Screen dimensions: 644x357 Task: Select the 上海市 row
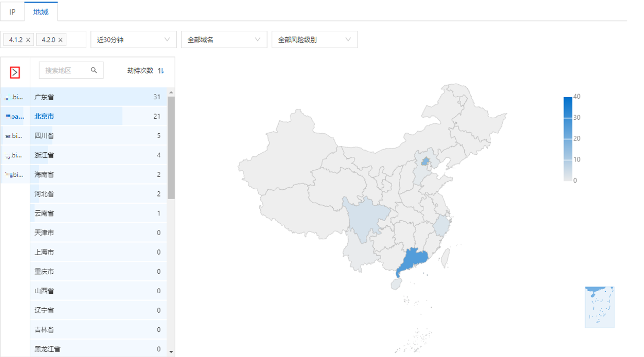click(99, 252)
